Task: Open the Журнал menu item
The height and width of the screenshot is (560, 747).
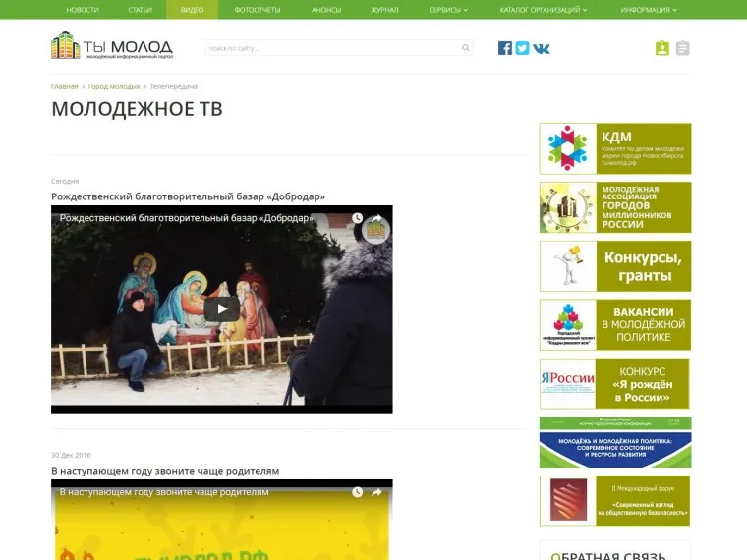Action: (x=385, y=10)
